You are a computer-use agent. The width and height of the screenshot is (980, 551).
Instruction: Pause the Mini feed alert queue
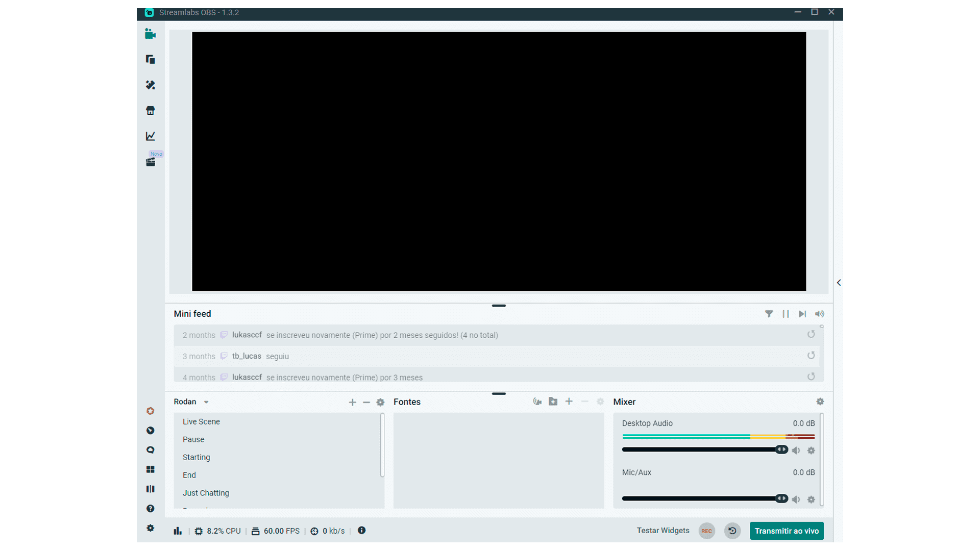point(786,314)
